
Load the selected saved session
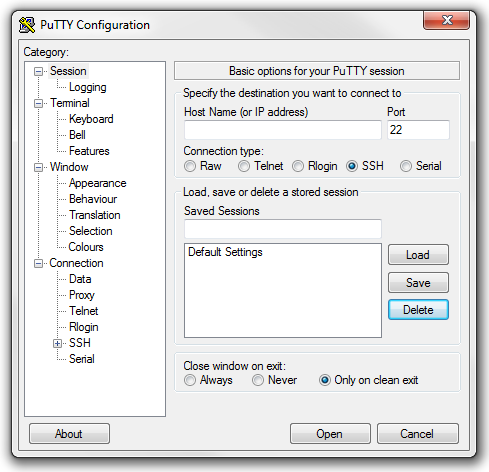pos(418,255)
